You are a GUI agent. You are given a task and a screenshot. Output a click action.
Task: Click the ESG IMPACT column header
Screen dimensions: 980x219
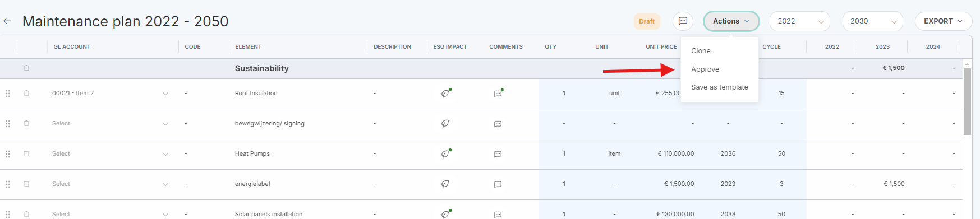(450, 47)
